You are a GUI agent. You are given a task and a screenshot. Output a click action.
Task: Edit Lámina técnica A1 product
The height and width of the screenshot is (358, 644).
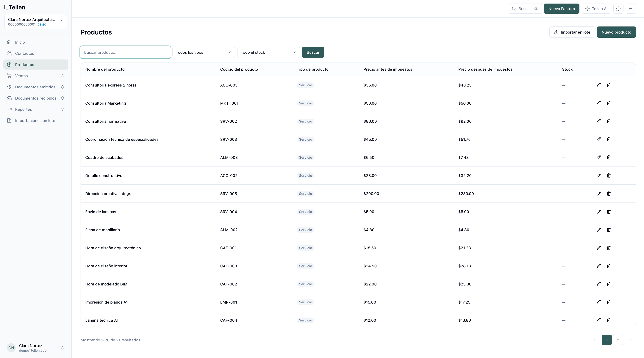598,320
